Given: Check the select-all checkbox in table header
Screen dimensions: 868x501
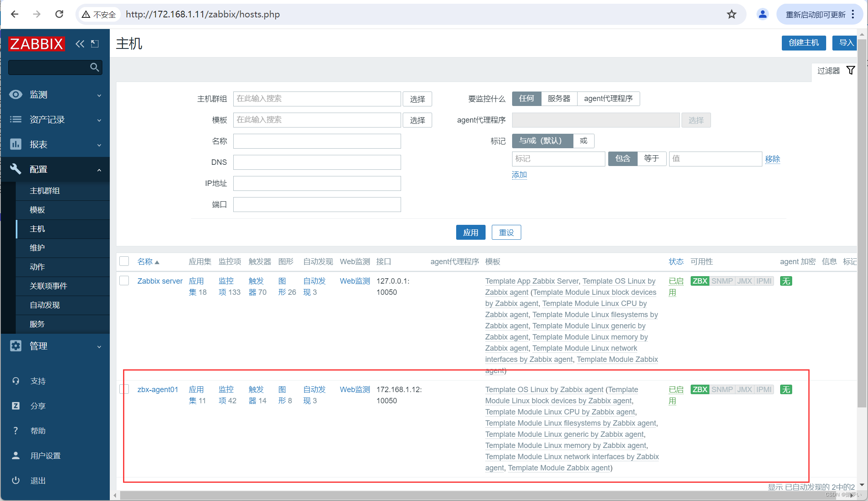Looking at the screenshot, I should coord(124,261).
